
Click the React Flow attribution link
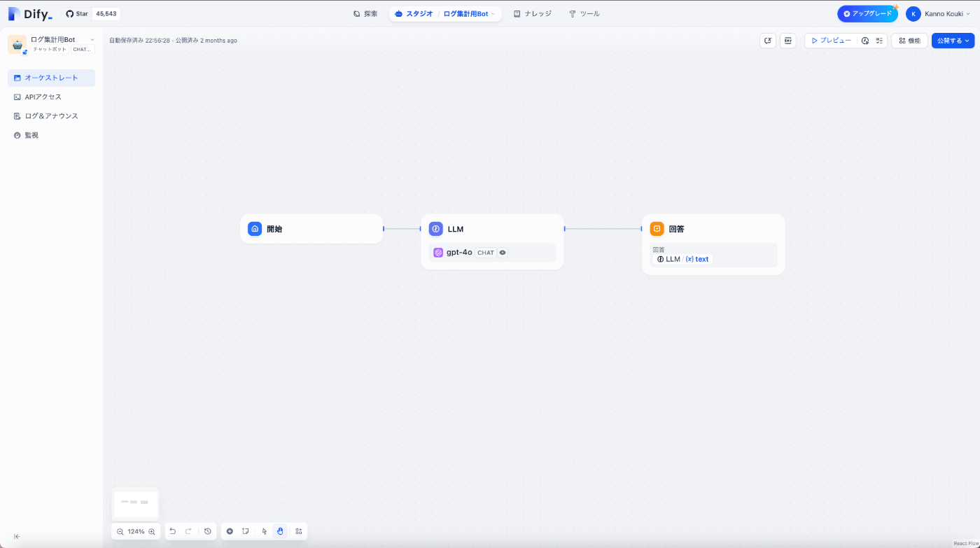click(965, 543)
